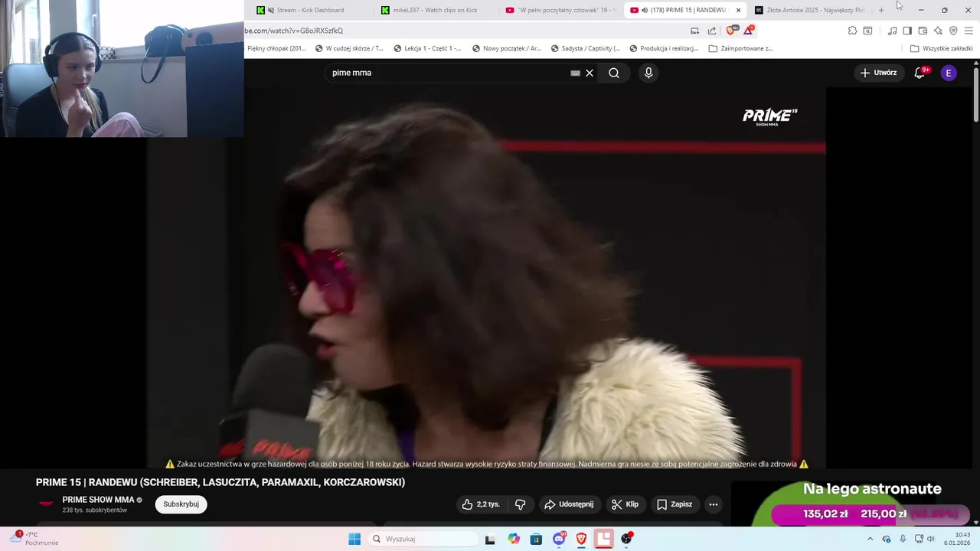Open the media playlist music note icon
Image resolution: width=980 pixels, height=551 pixels.
coord(892,31)
